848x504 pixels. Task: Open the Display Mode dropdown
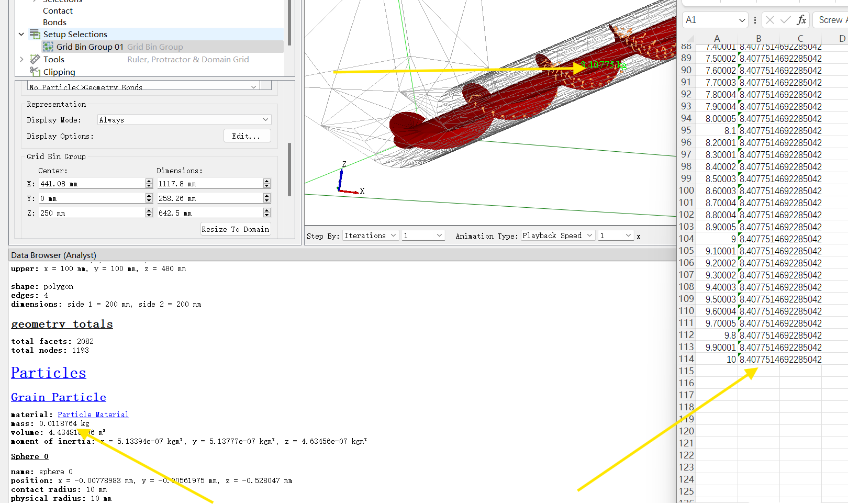184,120
